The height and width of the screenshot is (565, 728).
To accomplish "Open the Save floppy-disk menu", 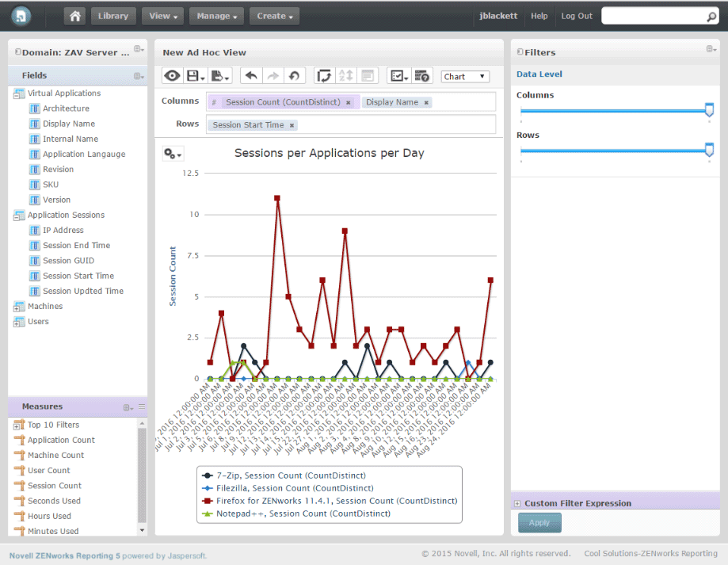I will 195,75.
